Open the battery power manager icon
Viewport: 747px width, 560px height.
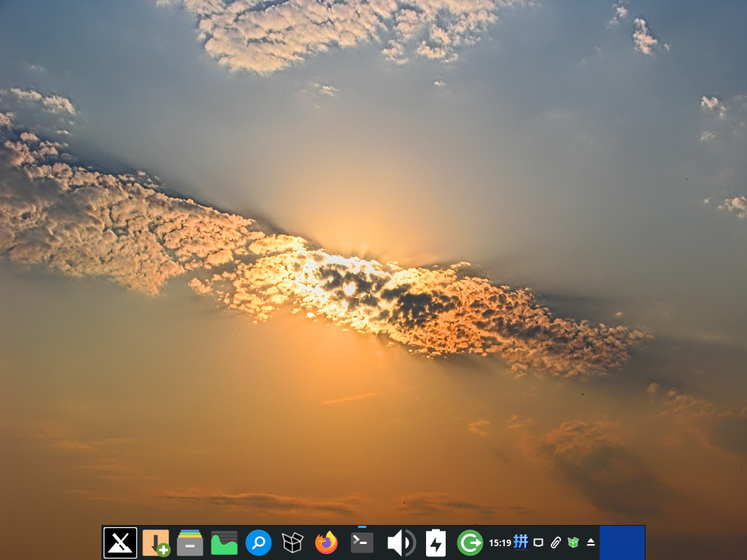[436, 542]
